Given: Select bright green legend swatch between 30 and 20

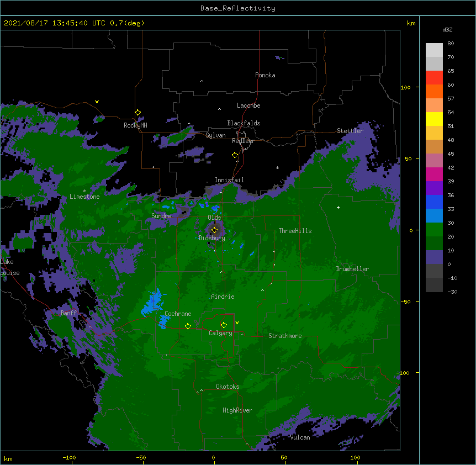Looking at the screenshot, I should (x=434, y=230).
